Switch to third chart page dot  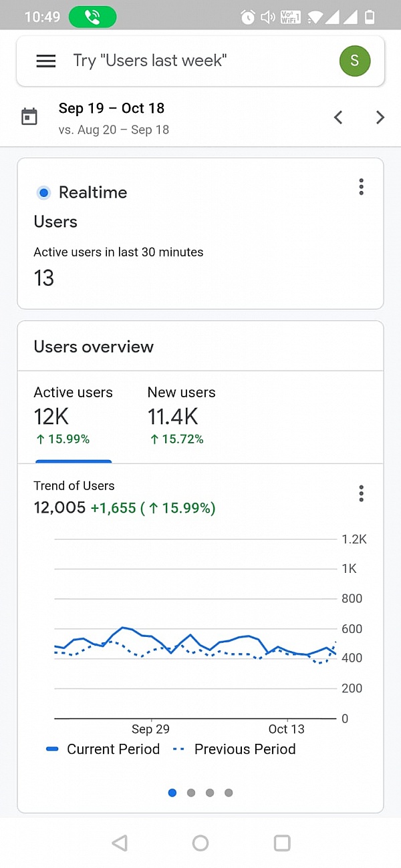click(210, 793)
